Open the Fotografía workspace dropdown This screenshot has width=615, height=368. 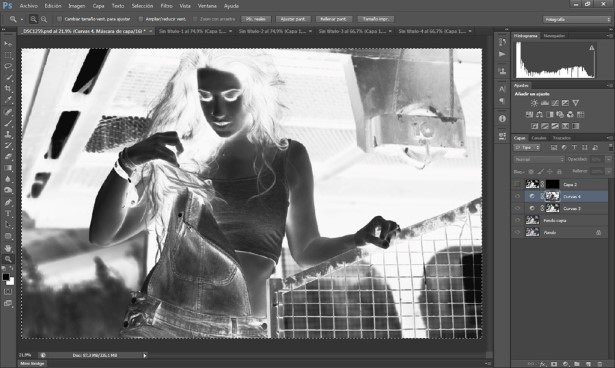click(577, 19)
